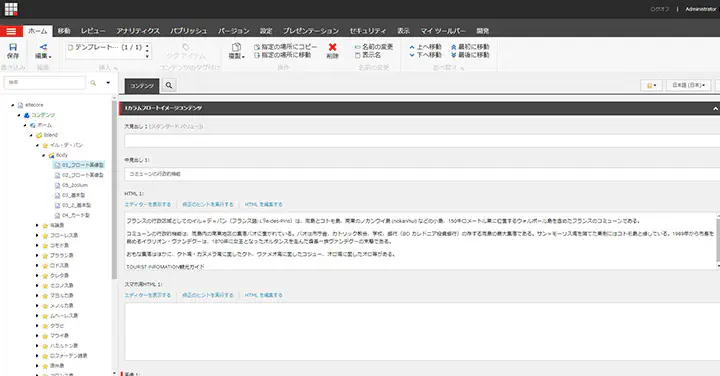
Task: Click 指定の場所にコピー copy-to command
Action: (286, 47)
